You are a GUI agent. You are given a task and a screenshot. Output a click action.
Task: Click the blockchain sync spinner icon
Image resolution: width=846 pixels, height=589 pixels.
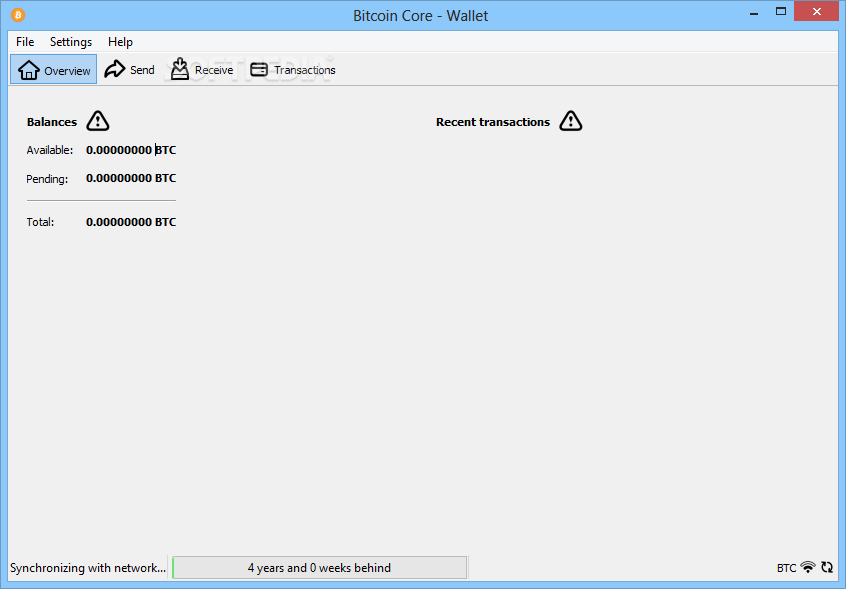(x=827, y=567)
